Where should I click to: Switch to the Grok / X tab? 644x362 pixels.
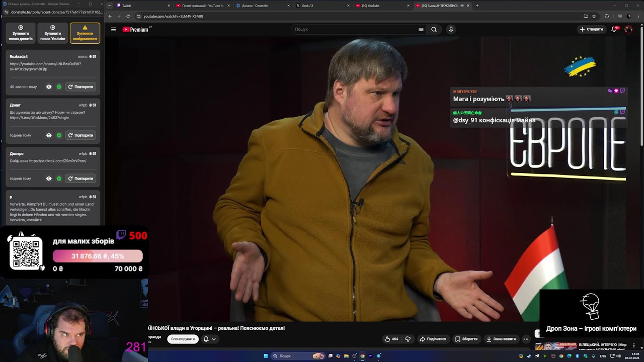pyautogui.click(x=323, y=6)
